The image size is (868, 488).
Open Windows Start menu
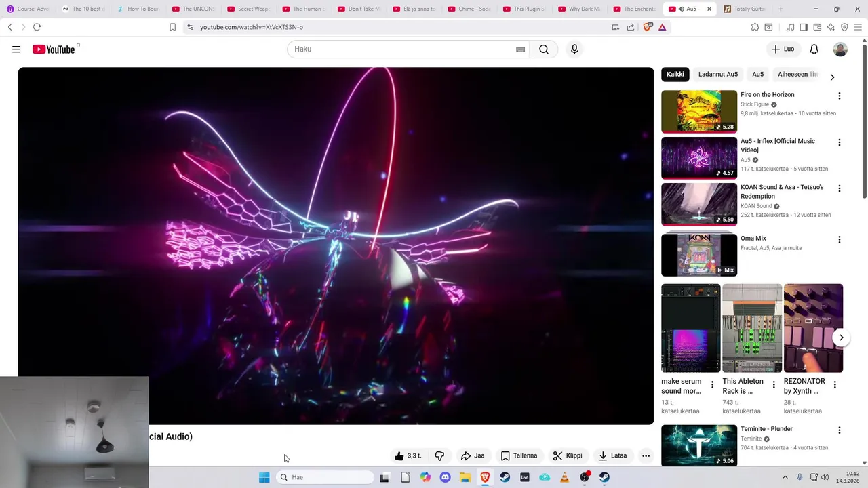tap(264, 477)
